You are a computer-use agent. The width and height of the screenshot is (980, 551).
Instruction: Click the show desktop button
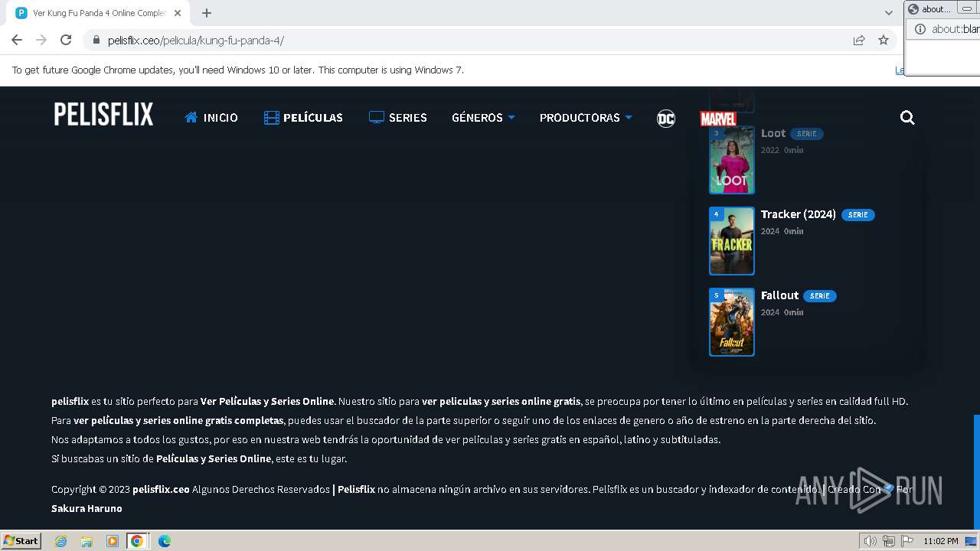point(972,541)
